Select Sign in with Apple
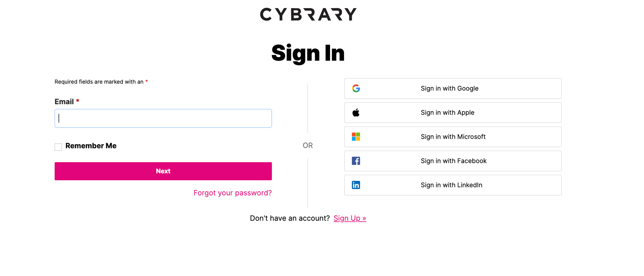Image resolution: width=644 pixels, height=276 pixels. pos(453,112)
